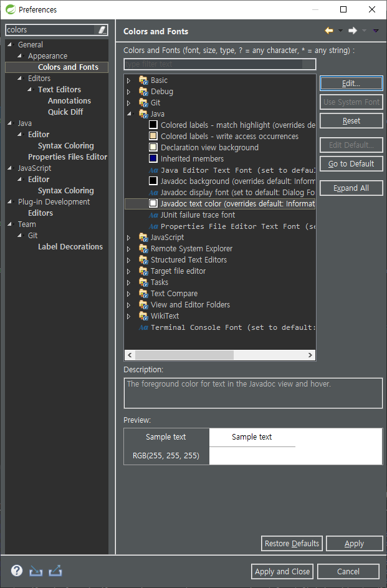Expand Remote System Explorer category
Image resolution: width=387 pixels, height=588 pixels.
point(129,249)
